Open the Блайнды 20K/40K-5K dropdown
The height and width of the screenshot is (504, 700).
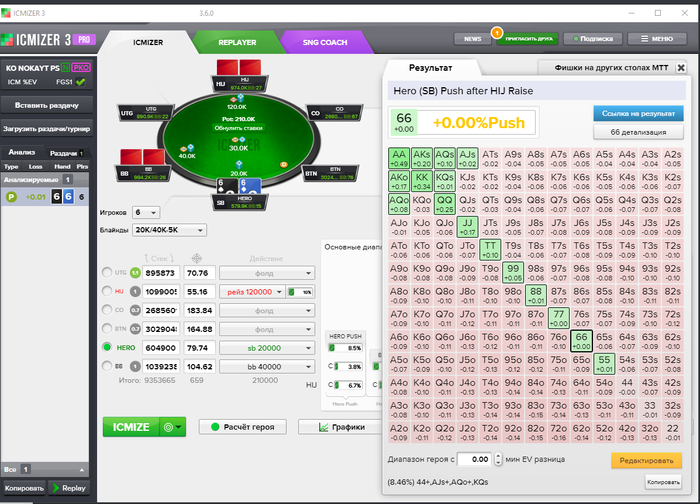pyautogui.click(x=169, y=230)
